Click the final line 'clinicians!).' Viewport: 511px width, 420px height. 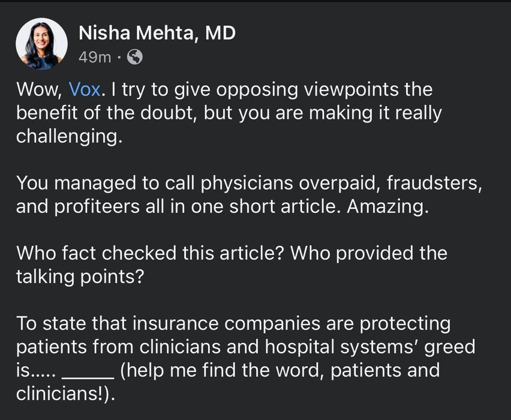click(x=65, y=394)
